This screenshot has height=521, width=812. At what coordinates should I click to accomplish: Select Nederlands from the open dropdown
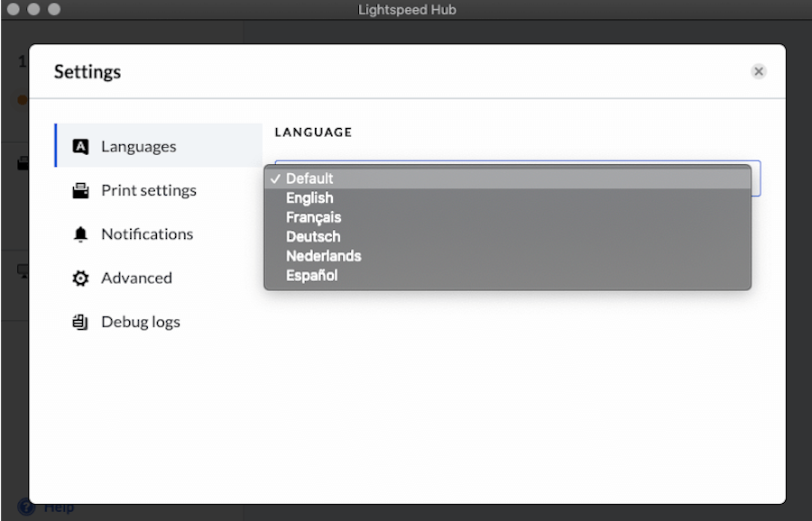coord(323,256)
